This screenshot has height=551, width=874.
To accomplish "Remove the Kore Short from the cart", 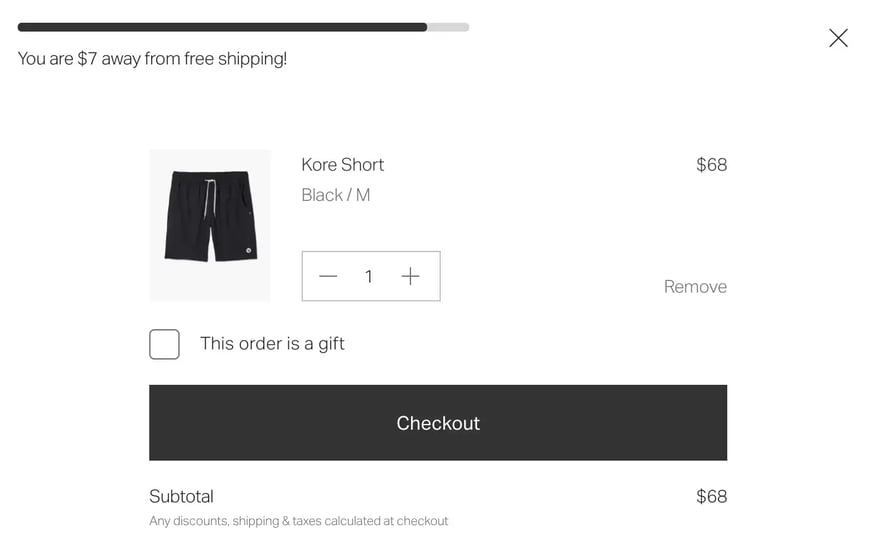I will (695, 287).
